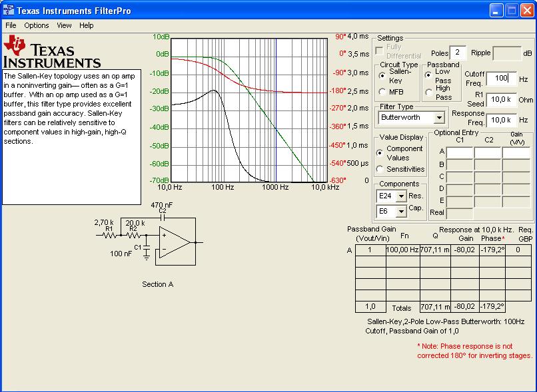Click the Cutoff Freq input field
This screenshot has width=537, height=392.
501,79
